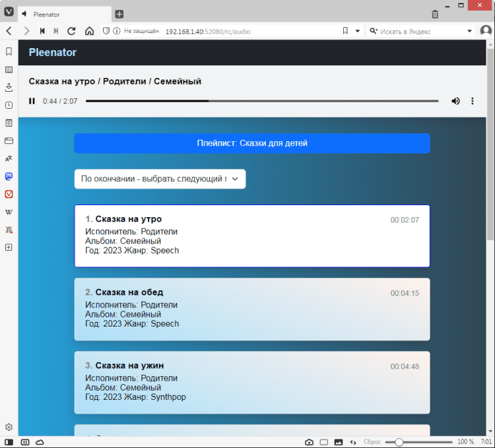Pause the audio playback
The height and width of the screenshot is (448, 495).
[32, 101]
